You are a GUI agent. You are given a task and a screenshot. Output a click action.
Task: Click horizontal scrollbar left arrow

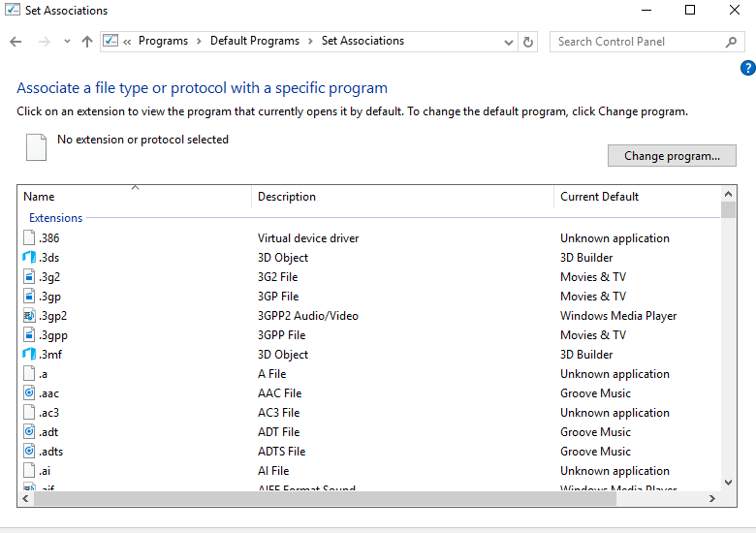[x=25, y=499]
